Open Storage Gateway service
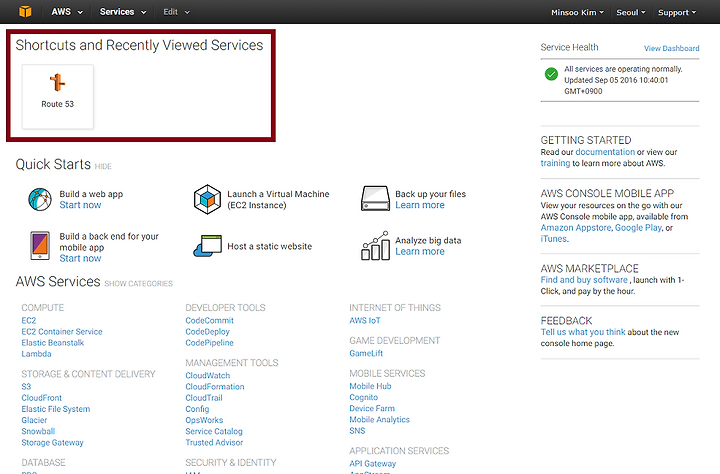This screenshot has width=720, height=474. (x=52, y=442)
